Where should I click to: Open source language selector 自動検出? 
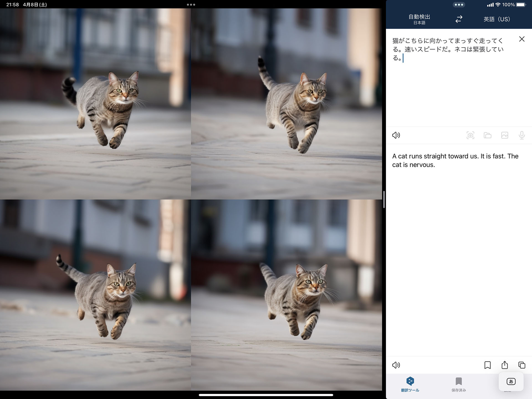(419, 19)
